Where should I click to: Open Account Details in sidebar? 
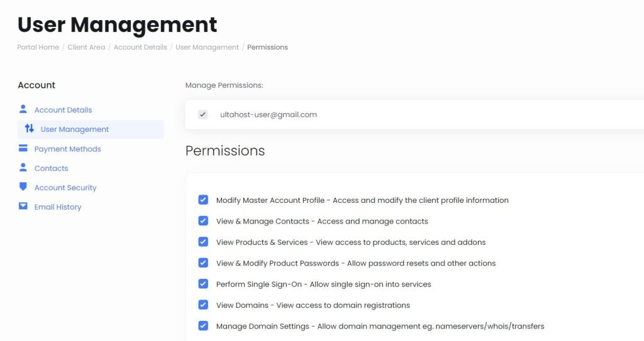pos(64,110)
